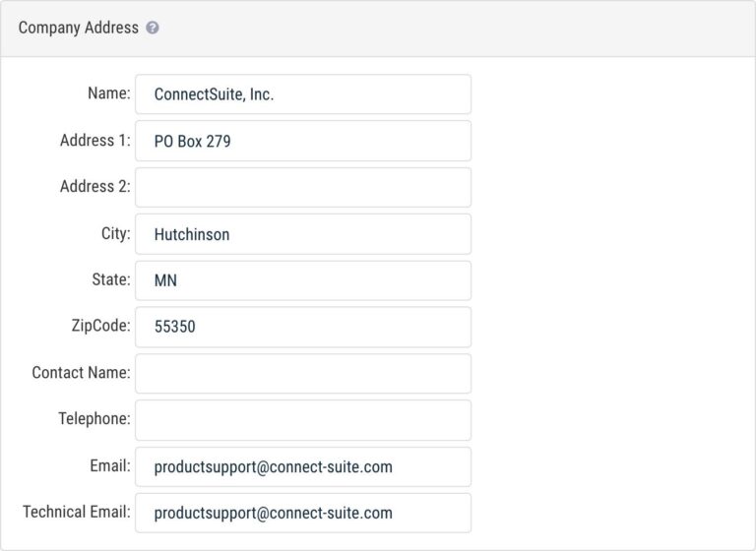This screenshot has height=551, width=756.
Task: Select the empty Contact Name field
Action: click(302, 373)
